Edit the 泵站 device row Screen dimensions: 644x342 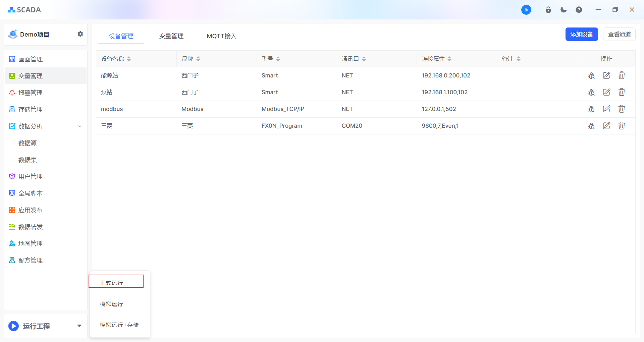(606, 92)
